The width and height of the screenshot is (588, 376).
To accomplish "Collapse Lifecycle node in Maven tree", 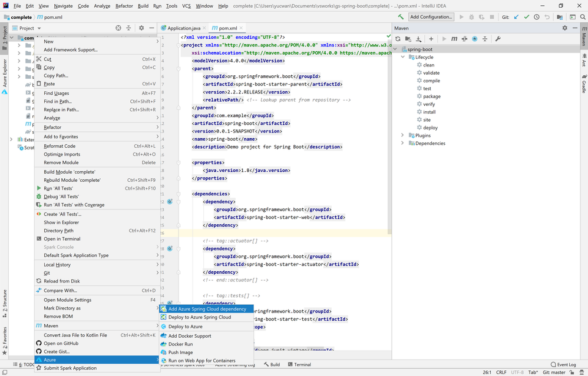I will (403, 57).
